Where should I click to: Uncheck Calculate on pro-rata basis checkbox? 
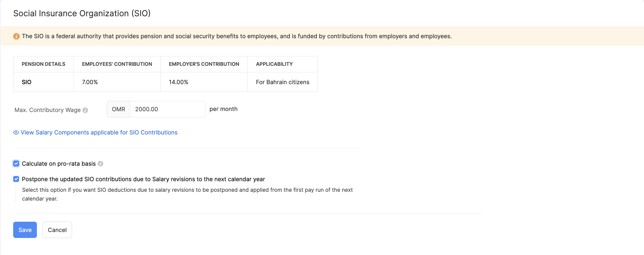(x=16, y=164)
